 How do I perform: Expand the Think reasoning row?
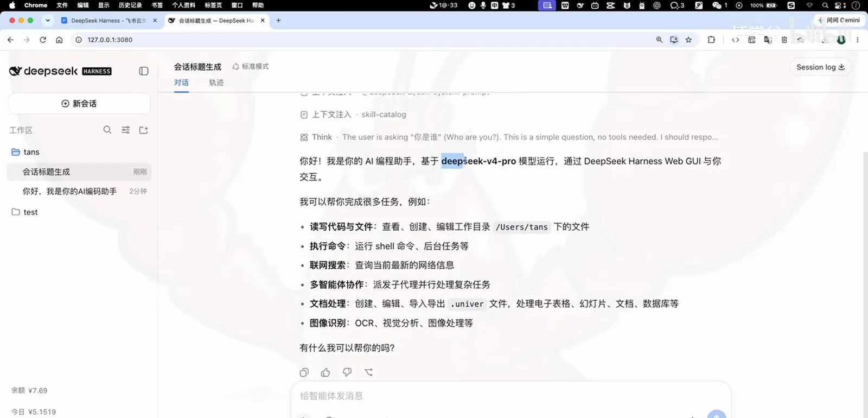point(509,137)
